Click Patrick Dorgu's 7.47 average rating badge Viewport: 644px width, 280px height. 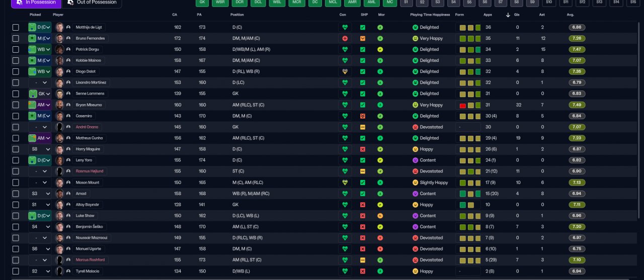pos(577,49)
